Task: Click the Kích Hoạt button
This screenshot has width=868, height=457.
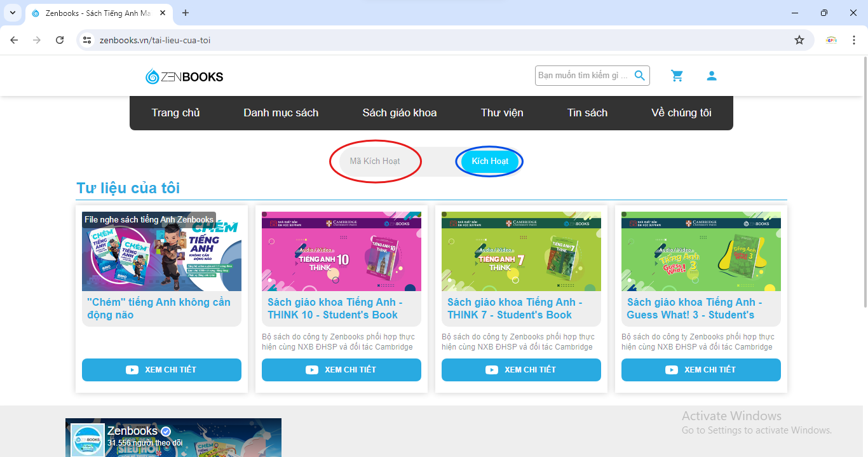Action: (x=490, y=161)
